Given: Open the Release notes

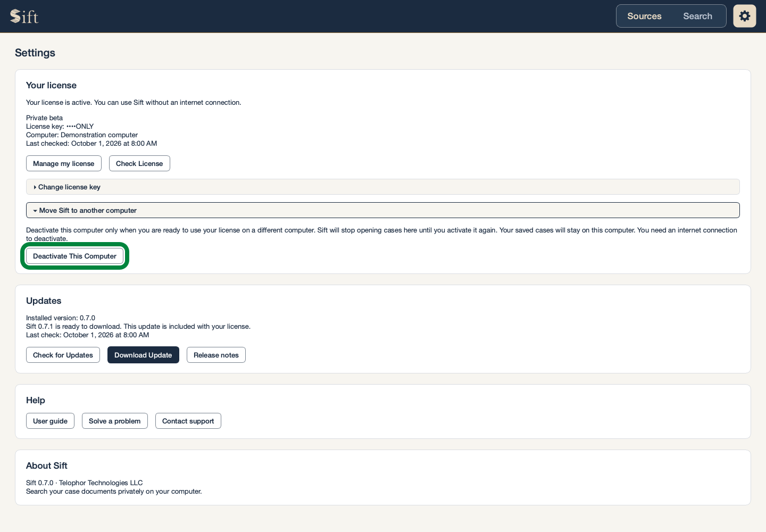Looking at the screenshot, I should click(x=216, y=355).
